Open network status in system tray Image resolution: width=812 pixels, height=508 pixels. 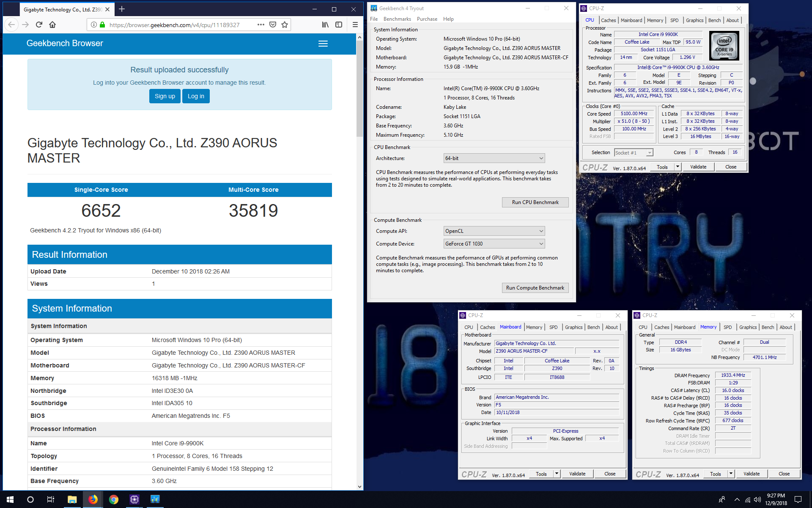pyautogui.click(x=747, y=500)
